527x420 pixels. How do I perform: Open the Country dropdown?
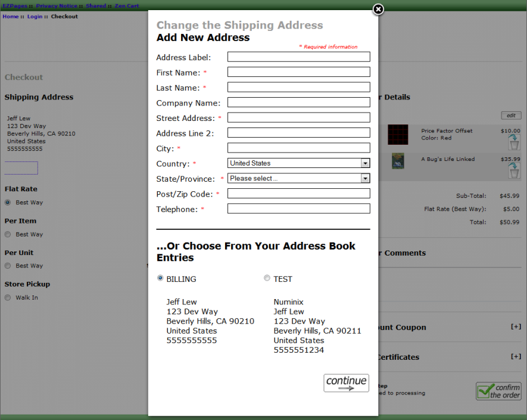pos(365,163)
